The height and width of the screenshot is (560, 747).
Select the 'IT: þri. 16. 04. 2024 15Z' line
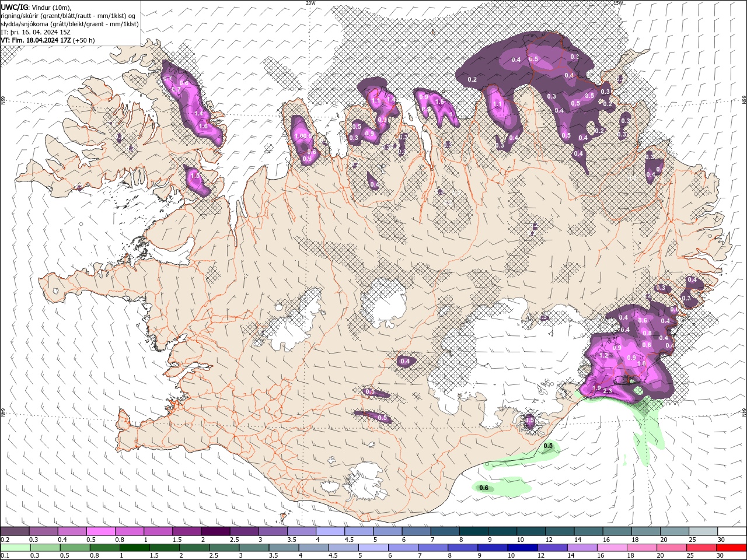pyautogui.click(x=36, y=32)
